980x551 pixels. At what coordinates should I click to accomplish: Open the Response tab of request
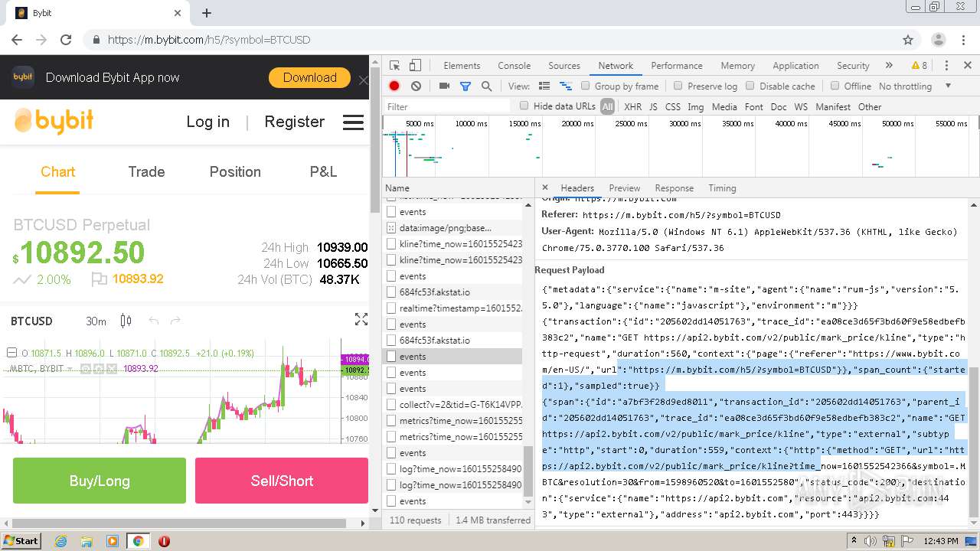675,188
